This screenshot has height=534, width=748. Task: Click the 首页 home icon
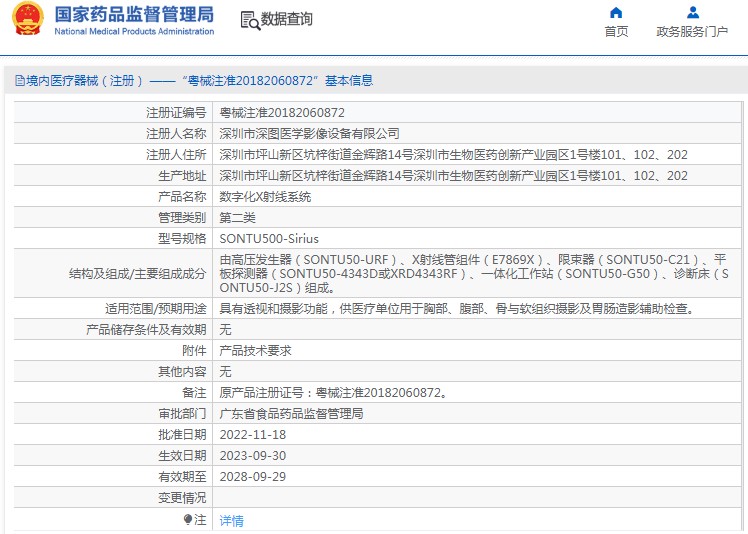(616, 12)
